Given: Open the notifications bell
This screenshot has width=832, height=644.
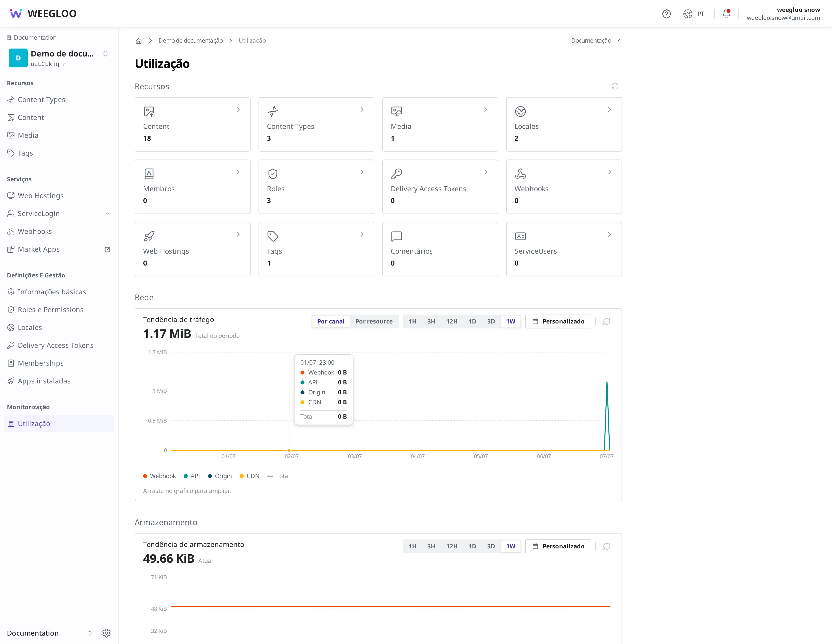Looking at the screenshot, I should point(727,14).
